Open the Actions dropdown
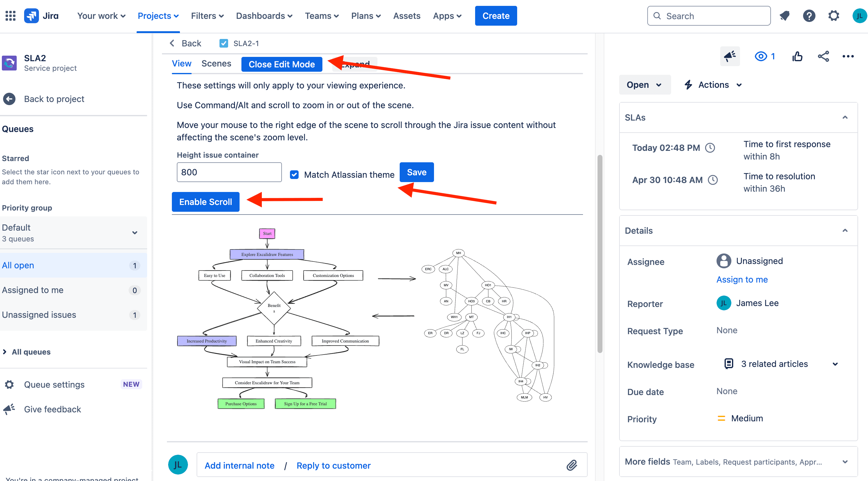The width and height of the screenshot is (868, 481). point(713,85)
